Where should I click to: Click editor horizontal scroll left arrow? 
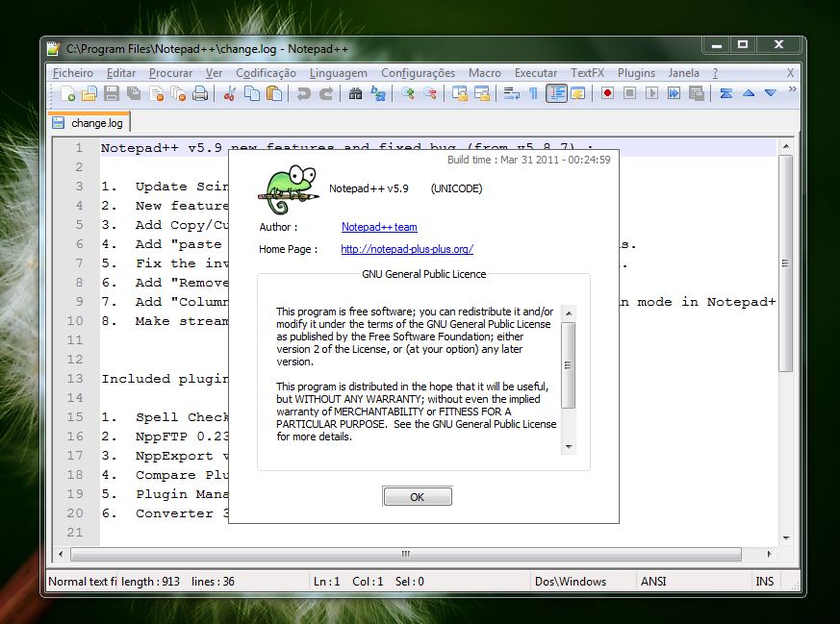coord(60,554)
